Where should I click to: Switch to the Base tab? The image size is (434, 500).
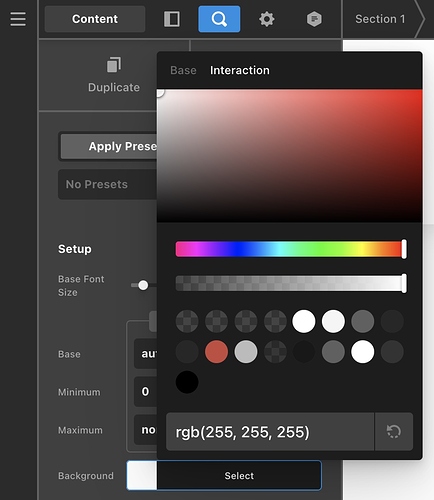183,70
